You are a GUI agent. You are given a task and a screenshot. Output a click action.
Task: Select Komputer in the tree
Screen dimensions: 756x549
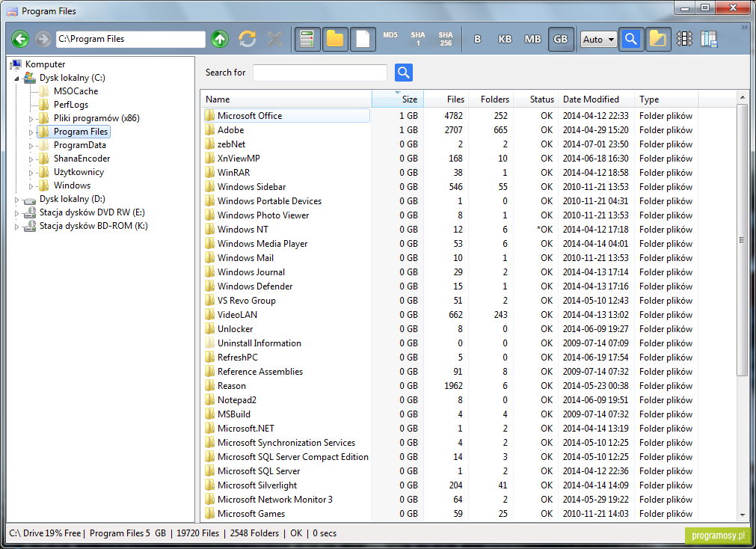[x=45, y=64]
